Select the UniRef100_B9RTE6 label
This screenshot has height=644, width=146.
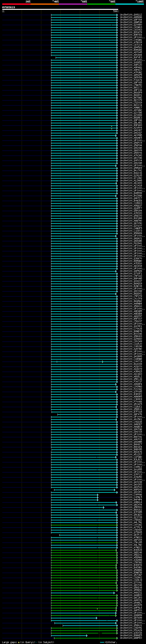pos(131,35)
